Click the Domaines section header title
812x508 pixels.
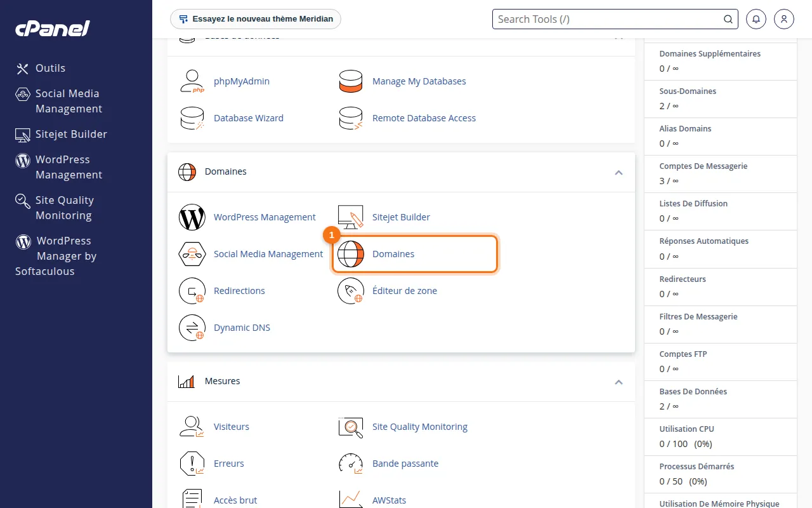(x=226, y=171)
